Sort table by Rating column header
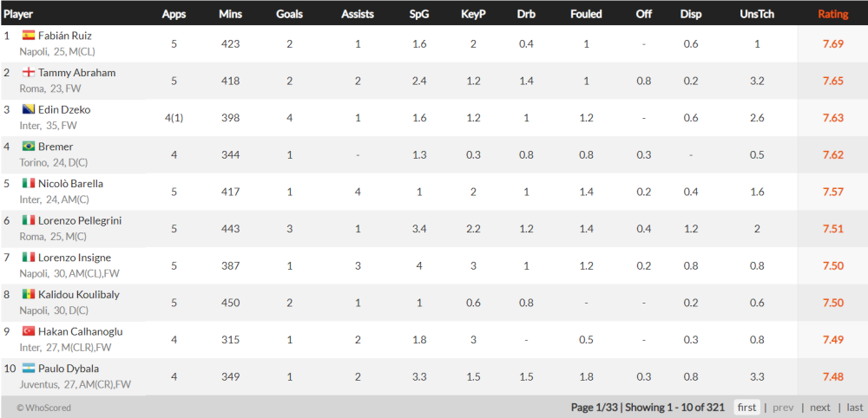The width and height of the screenshot is (868, 418). [x=832, y=15]
